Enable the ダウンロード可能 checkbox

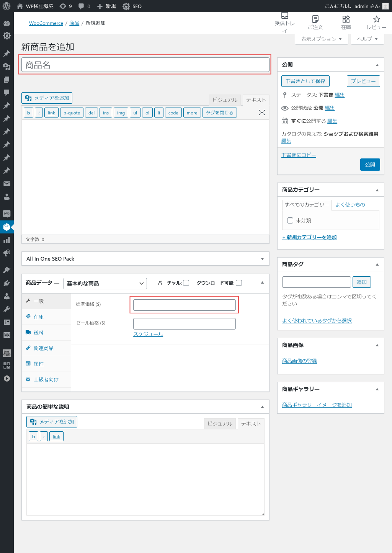[x=239, y=283]
